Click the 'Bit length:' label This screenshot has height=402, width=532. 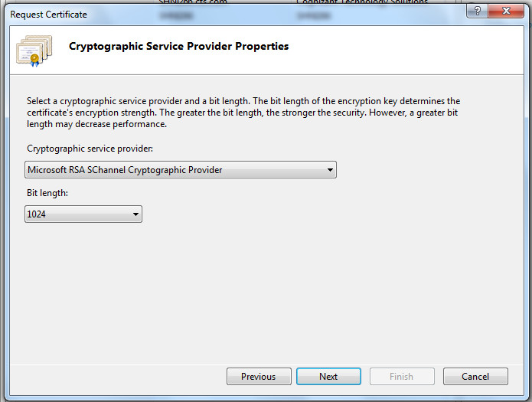47,194
